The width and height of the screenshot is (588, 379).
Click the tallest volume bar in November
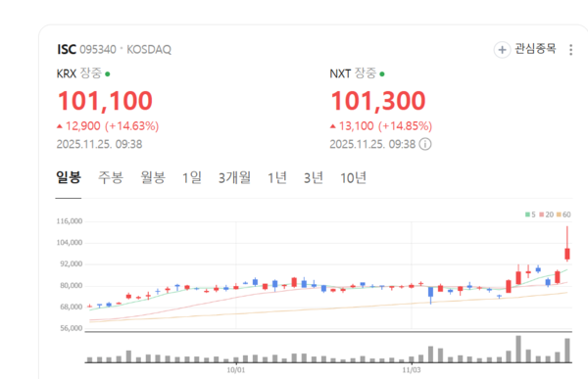click(518, 349)
